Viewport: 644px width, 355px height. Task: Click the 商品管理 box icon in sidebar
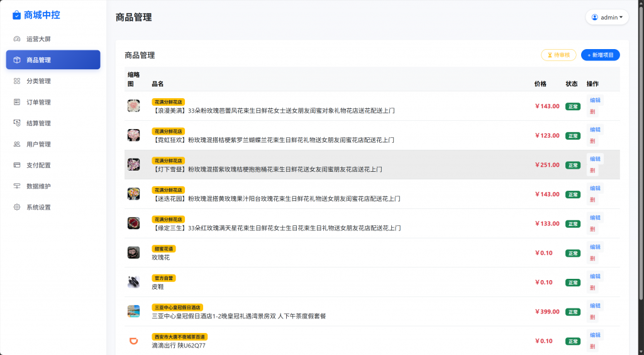pos(17,60)
